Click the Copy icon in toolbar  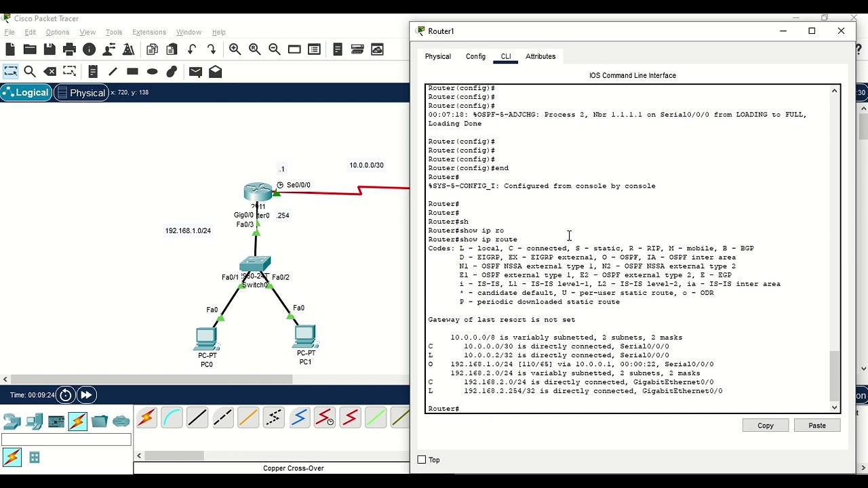point(153,49)
